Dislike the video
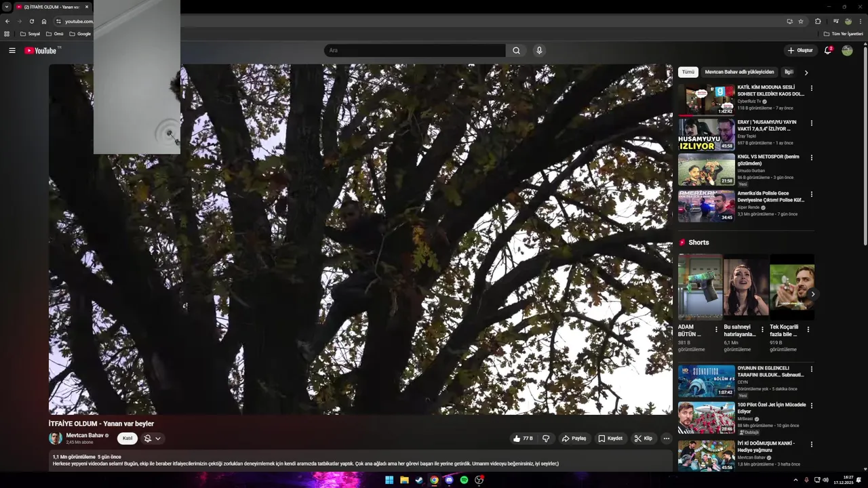The image size is (868, 488). (546, 439)
